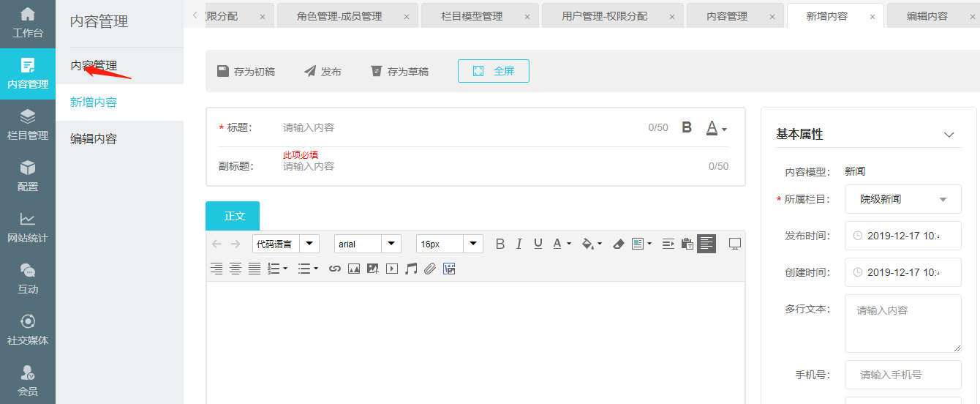This screenshot has height=404, width=980.
Task: Apply underline formatting in the editor
Action: pos(538,244)
